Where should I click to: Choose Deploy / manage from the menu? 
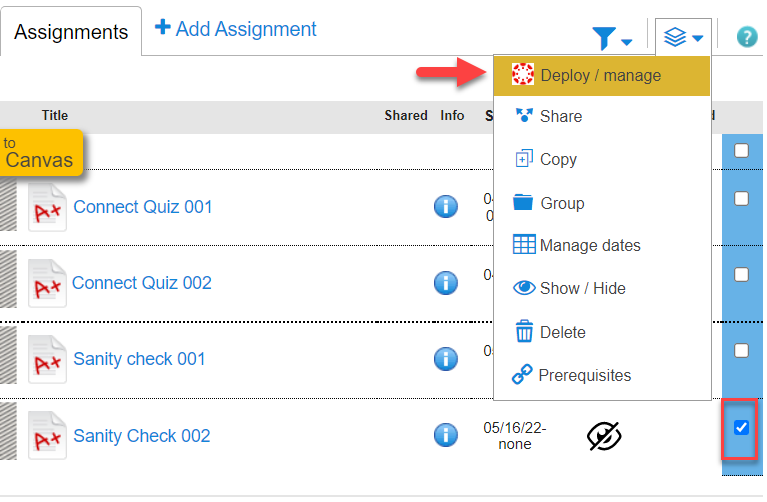602,76
